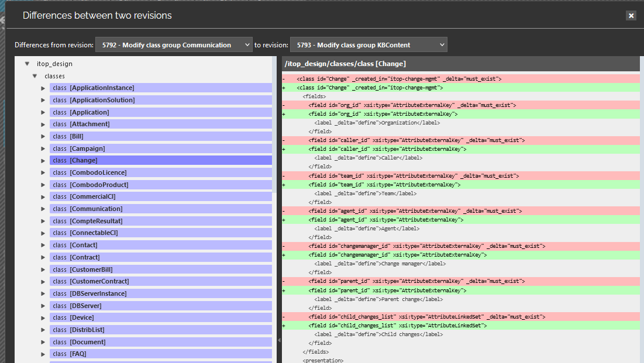644x363 pixels.
Task: Click the added org_id field diff line
Action: (x=383, y=114)
